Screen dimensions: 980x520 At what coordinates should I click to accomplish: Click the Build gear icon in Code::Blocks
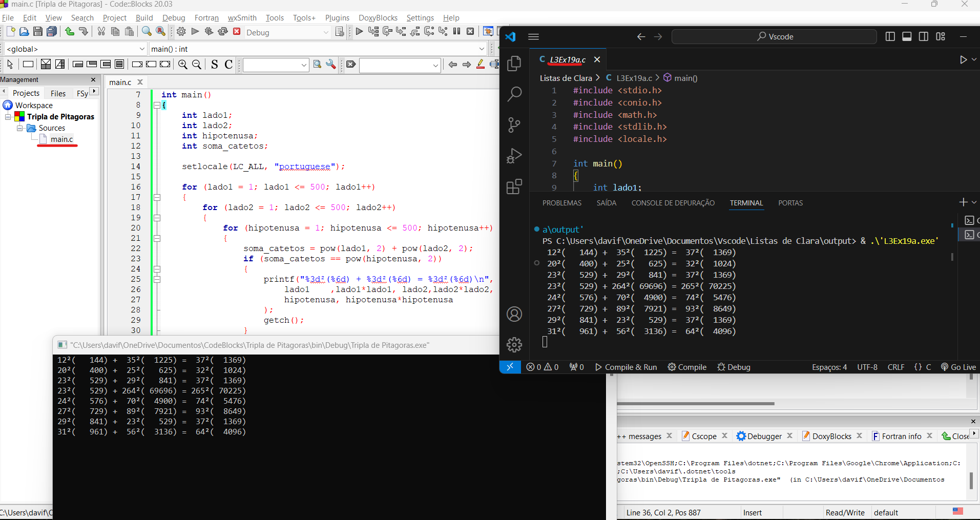click(181, 32)
